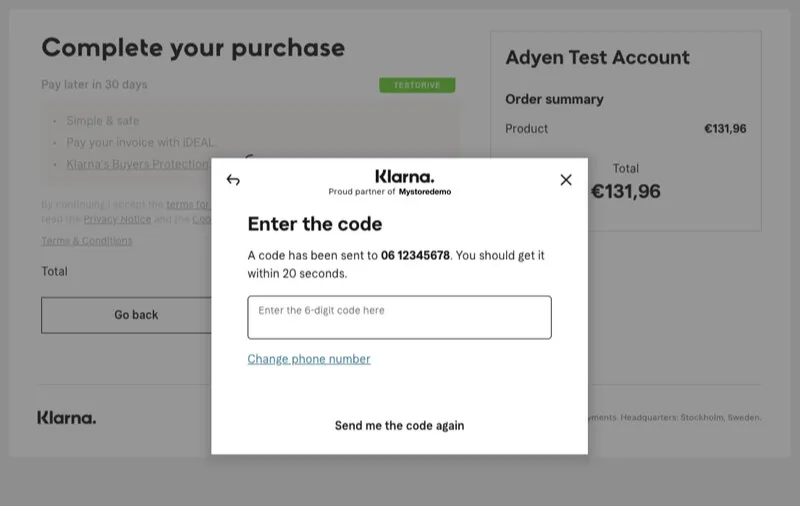Open the Change phone number link
The height and width of the screenshot is (506, 800).
tap(309, 359)
